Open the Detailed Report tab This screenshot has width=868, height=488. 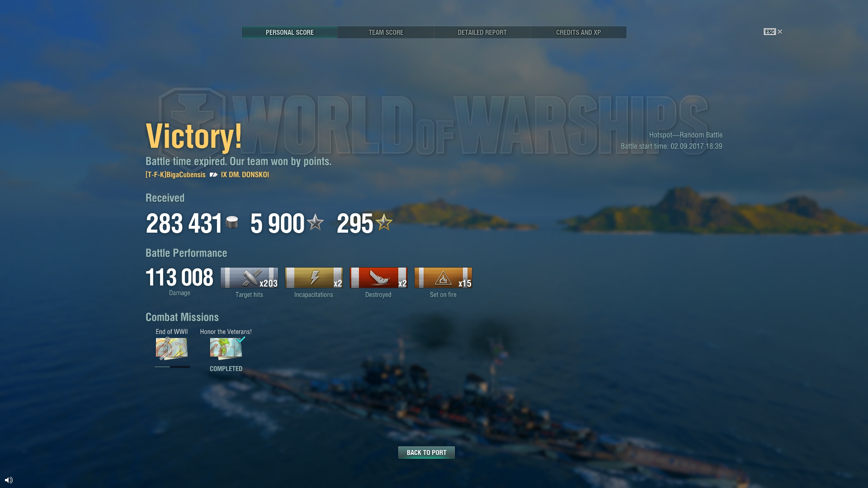[482, 33]
